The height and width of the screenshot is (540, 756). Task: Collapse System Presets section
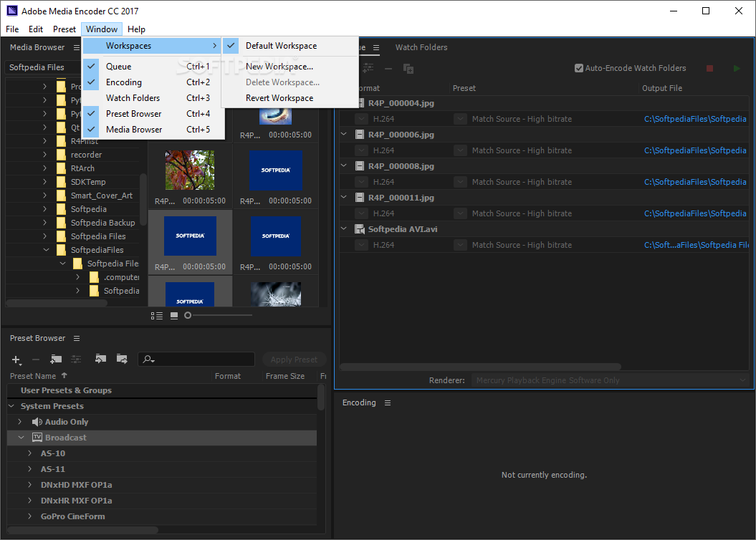click(11, 406)
